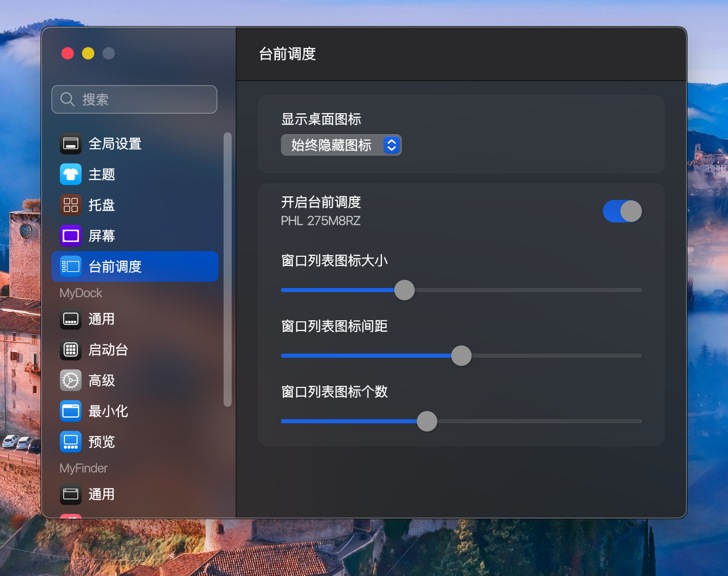This screenshot has width=728, height=576.
Task: Click the 启动台 launchpad icon
Action: coord(71,350)
